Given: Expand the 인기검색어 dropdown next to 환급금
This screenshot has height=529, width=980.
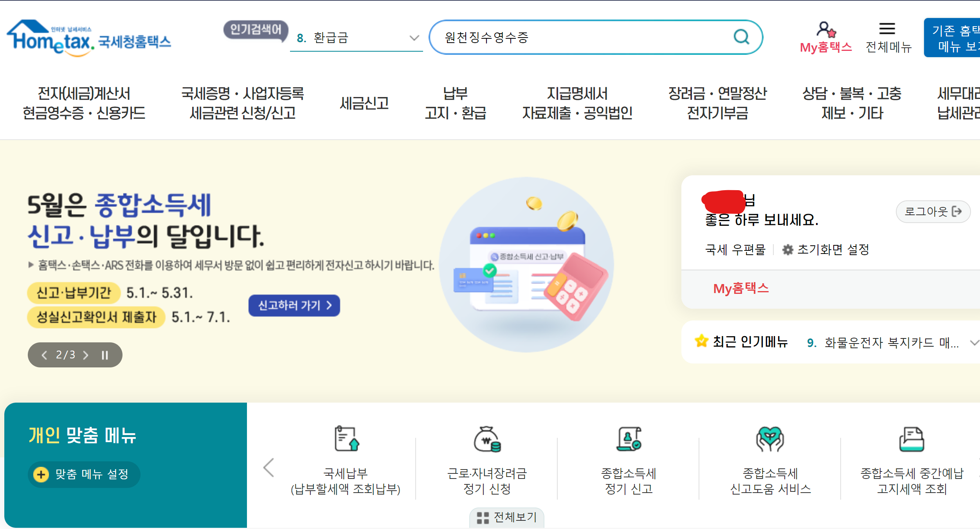Looking at the screenshot, I should click(x=414, y=38).
